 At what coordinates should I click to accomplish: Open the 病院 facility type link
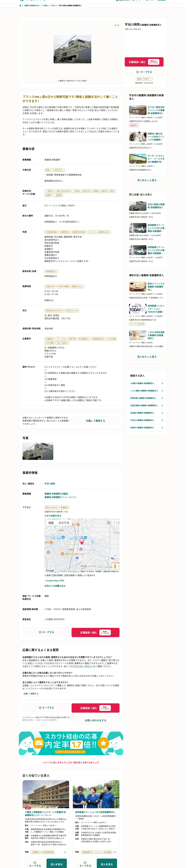pos(47,596)
